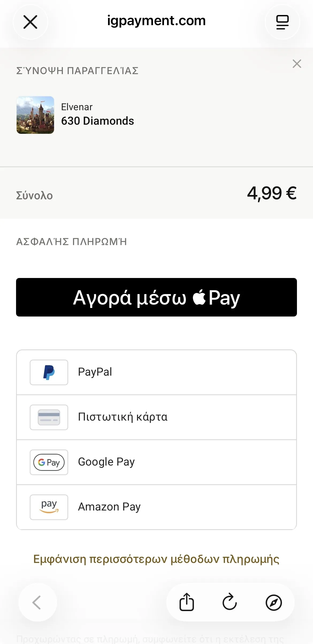Image resolution: width=313 pixels, height=644 pixels.
Task: Open the reader/page menu icon top right
Action: click(x=283, y=22)
